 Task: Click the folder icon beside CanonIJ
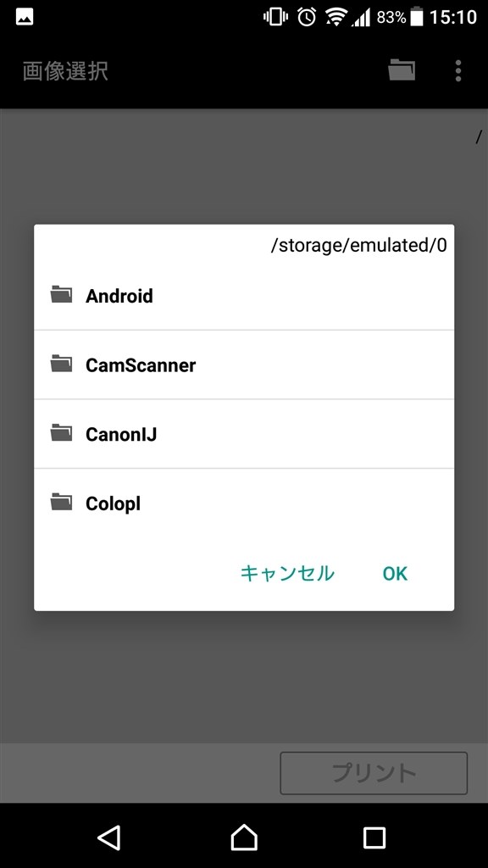pos(61,433)
